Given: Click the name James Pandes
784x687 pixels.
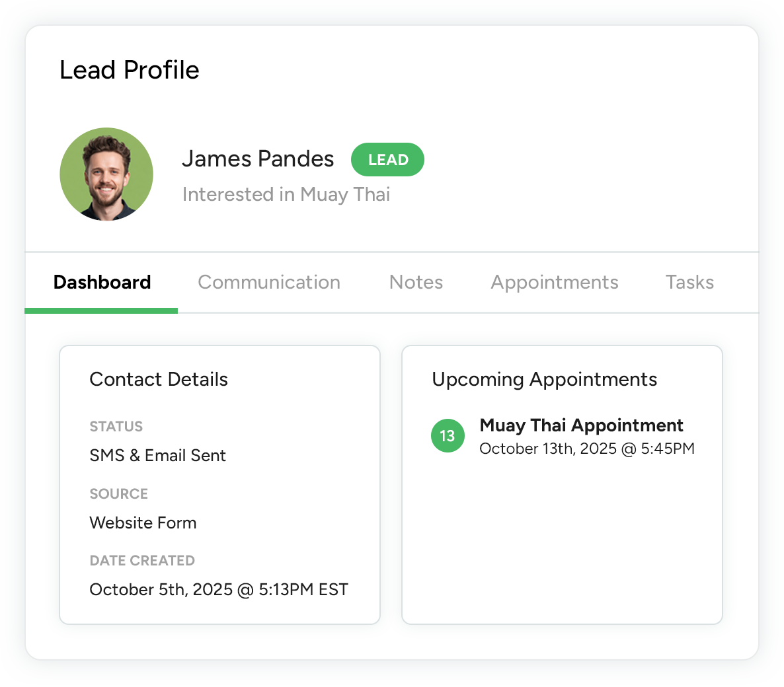Looking at the screenshot, I should pos(258,159).
